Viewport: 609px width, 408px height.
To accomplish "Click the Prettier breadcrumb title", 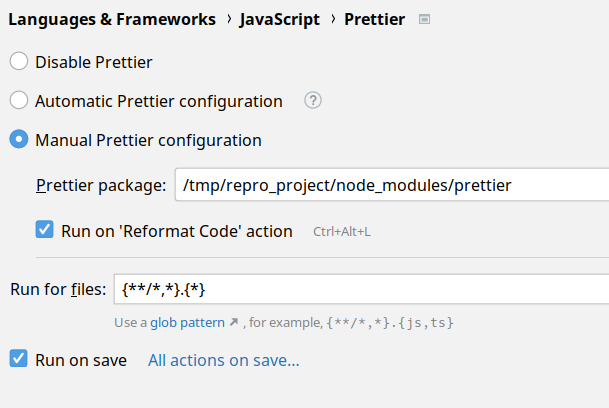I will pyautogui.click(x=374, y=19).
